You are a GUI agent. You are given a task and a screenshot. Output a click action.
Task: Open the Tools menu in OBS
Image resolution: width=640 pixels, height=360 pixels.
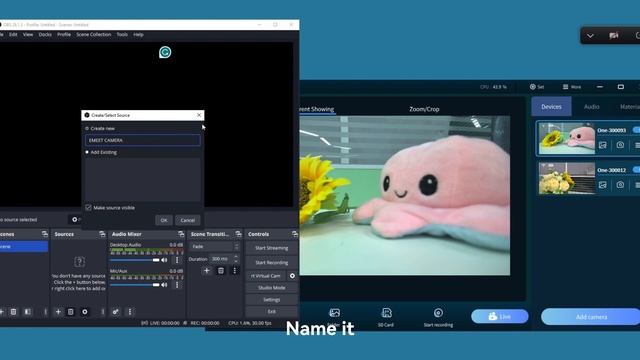(x=122, y=35)
